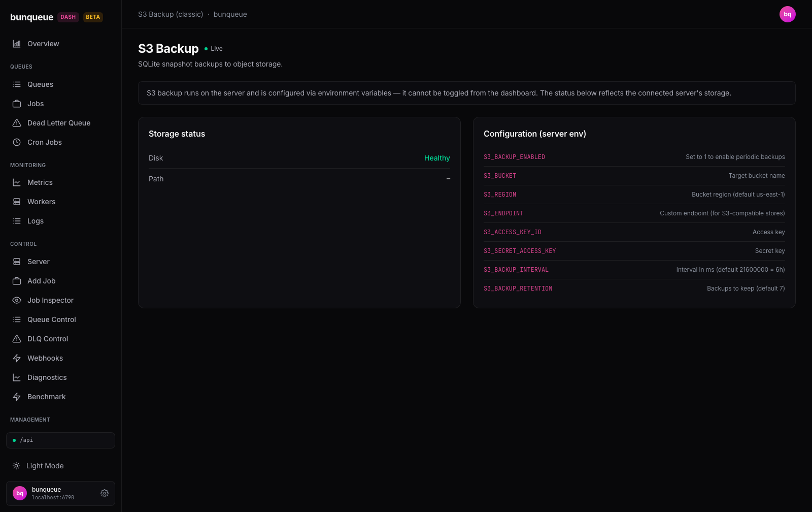Launch Benchmark page
This screenshot has width=812, height=512.
[60, 397]
